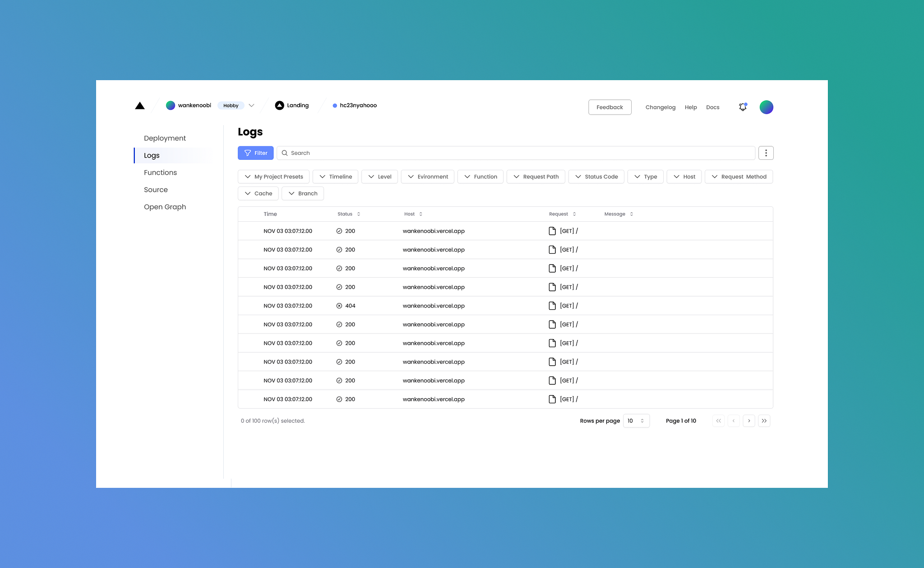Click the 0 of 100 row(s) selected text
Screen dimensions: 924x568
point(273,421)
